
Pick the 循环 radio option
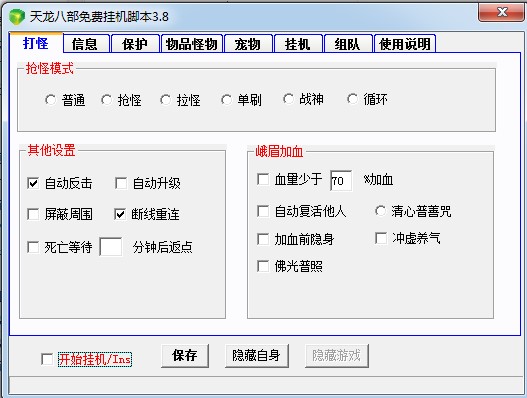352,99
